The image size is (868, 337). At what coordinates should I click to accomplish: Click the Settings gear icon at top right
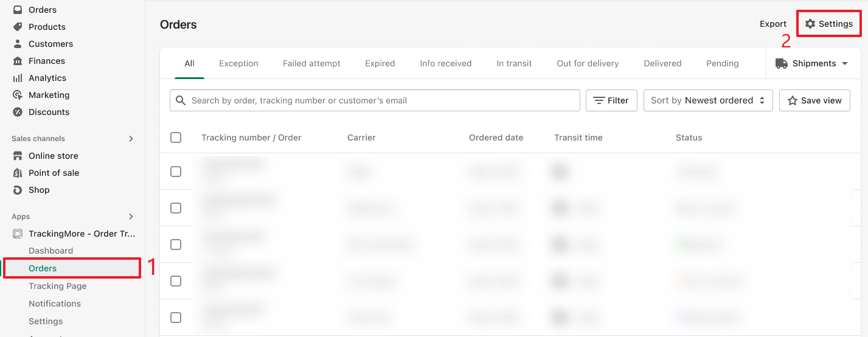[x=810, y=24]
